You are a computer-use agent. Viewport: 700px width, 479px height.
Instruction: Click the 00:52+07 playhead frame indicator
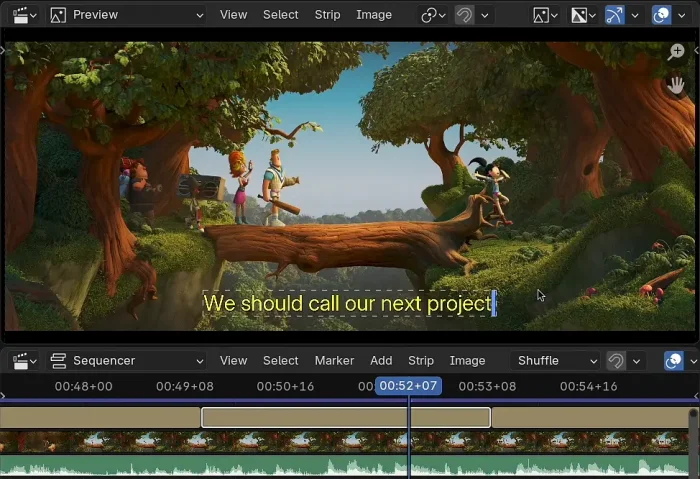point(408,386)
